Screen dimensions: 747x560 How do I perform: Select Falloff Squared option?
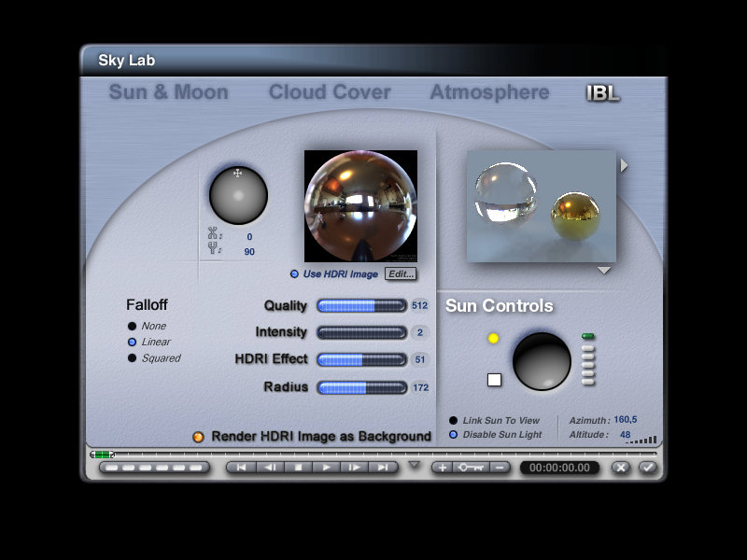click(x=154, y=358)
